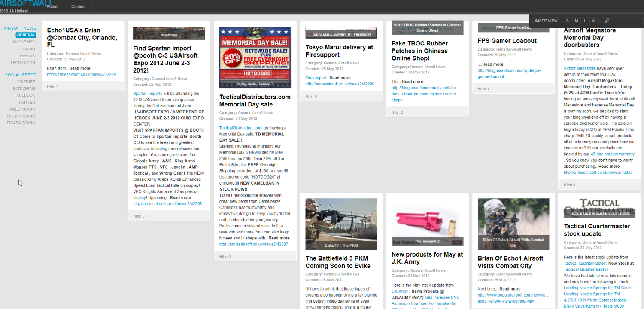
Task: Select the General news category
Action: pyautogui.click(x=26, y=35)
